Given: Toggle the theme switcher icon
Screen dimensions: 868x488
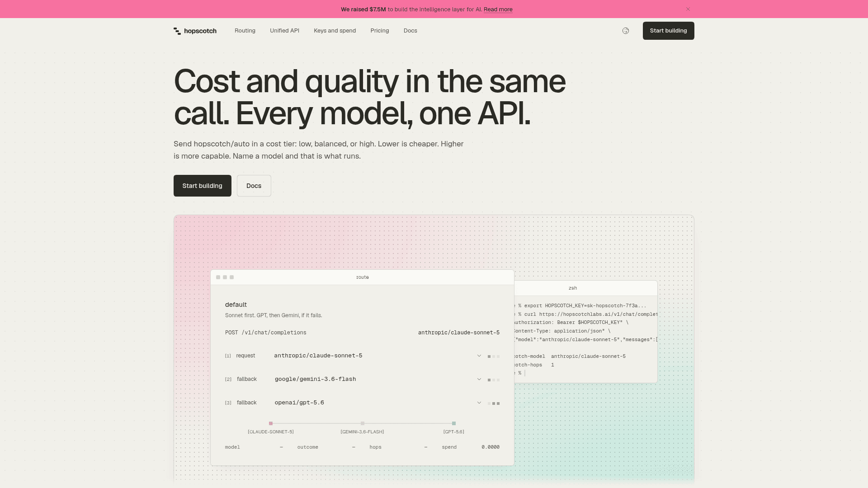Looking at the screenshot, I should click(x=626, y=31).
